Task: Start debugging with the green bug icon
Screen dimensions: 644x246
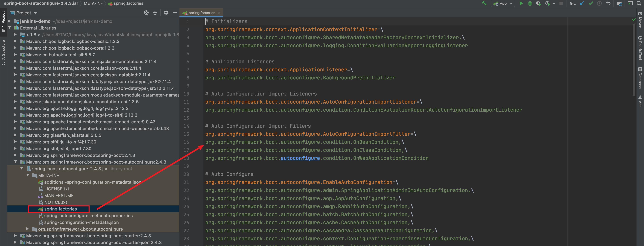Action: pyautogui.click(x=530, y=4)
